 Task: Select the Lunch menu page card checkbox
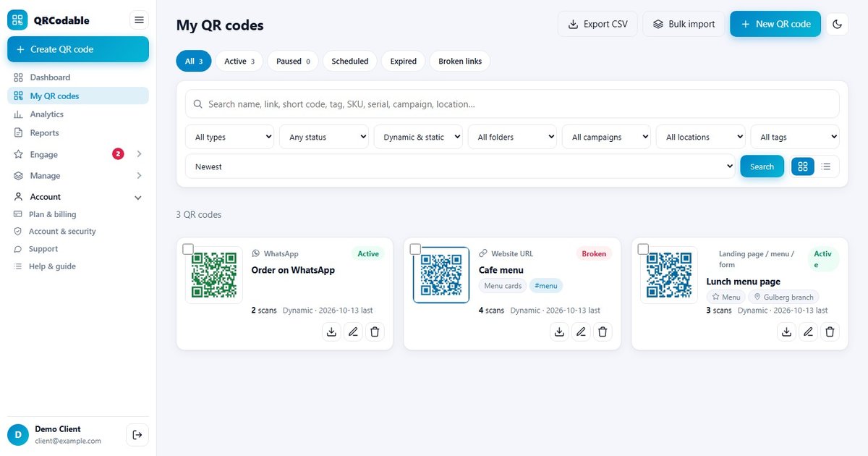(643, 249)
